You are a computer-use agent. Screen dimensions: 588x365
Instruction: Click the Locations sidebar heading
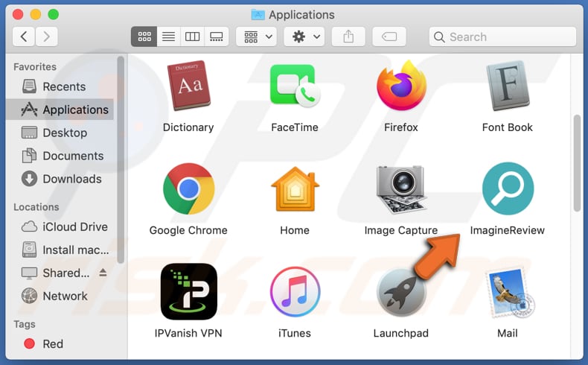point(36,207)
